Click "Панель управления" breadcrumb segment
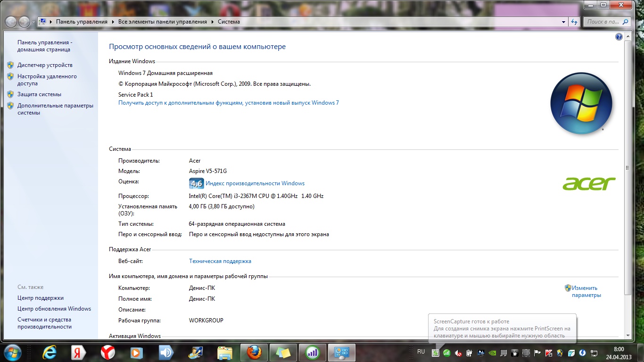The width and height of the screenshot is (644, 362). click(x=82, y=22)
